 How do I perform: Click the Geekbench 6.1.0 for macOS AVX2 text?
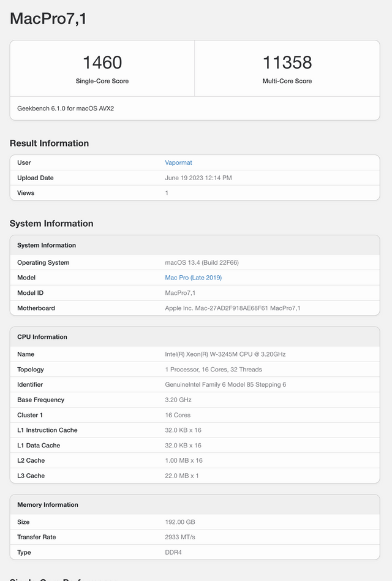point(66,108)
